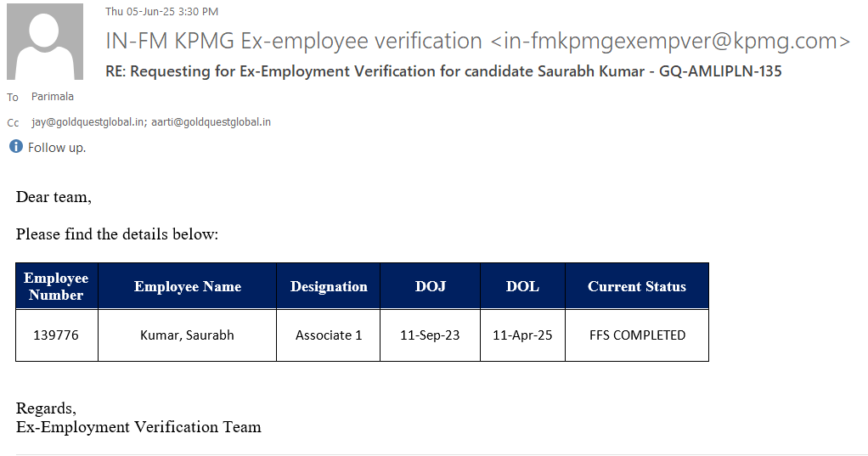Click the Associate 1 designation cell
Image resolution: width=868 pixels, height=456 pixels.
pos(329,335)
